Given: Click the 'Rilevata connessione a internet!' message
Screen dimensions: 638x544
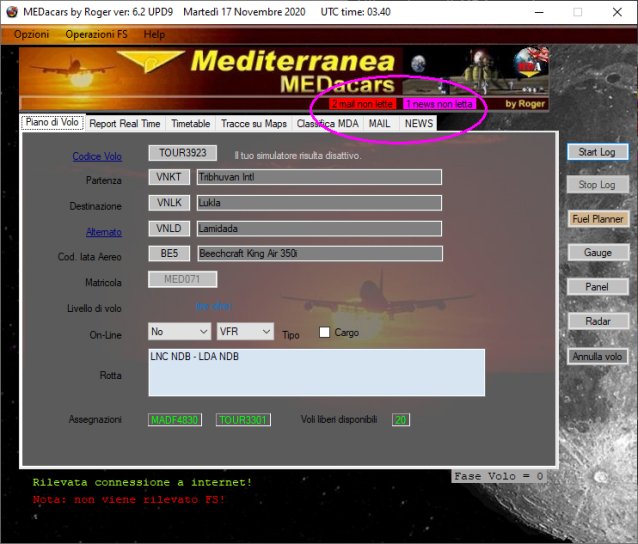Looking at the screenshot, I should (x=142, y=483).
